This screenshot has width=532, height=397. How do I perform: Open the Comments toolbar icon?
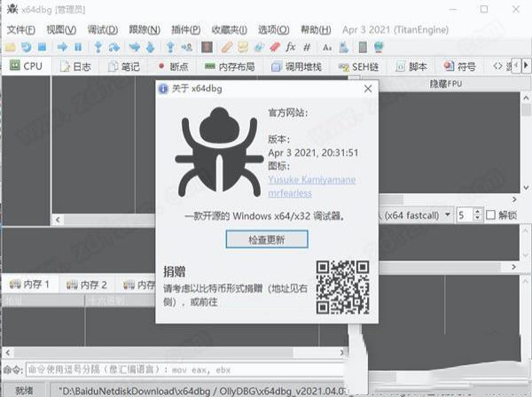[x=243, y=47]
